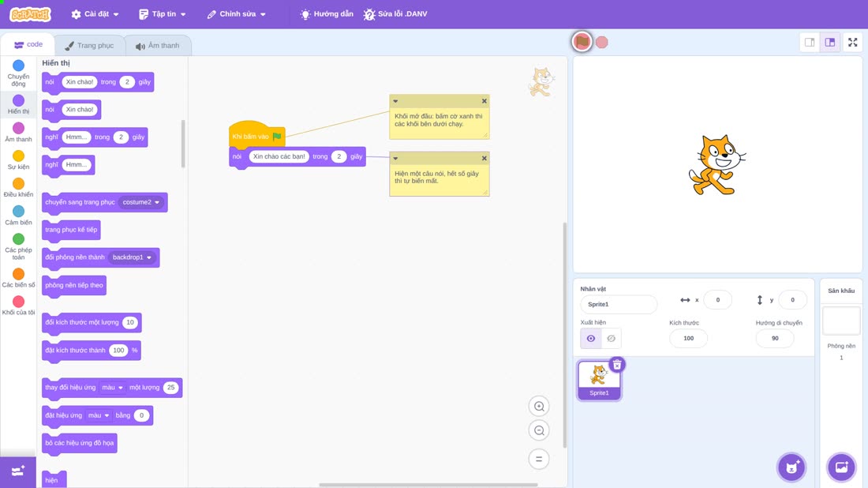The image size is (868, 488).
Task: Click the Sửa lỗi .DANV button
Action: 395,14
